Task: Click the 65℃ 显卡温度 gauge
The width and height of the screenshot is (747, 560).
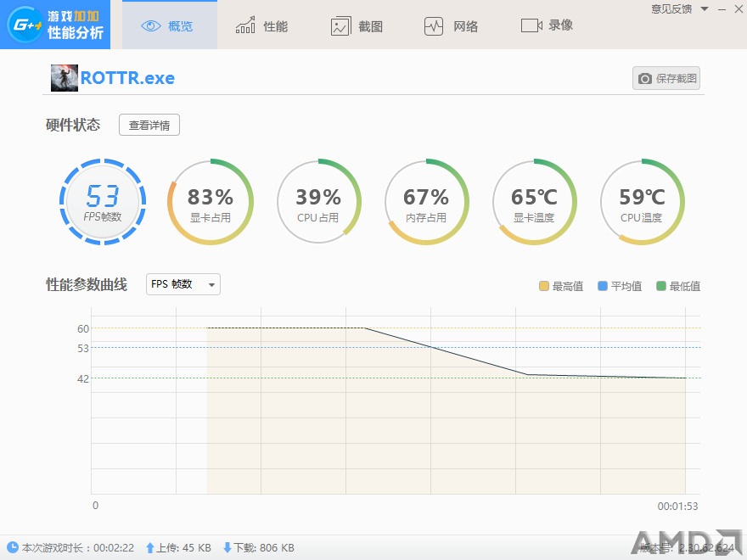Action: 534,202
